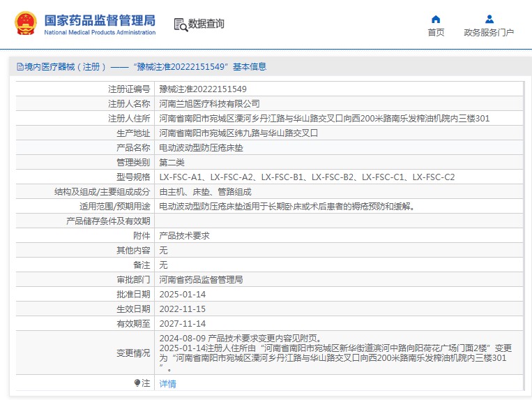Select product name 电动波动型防压疮床垫

tap(202, 148)
